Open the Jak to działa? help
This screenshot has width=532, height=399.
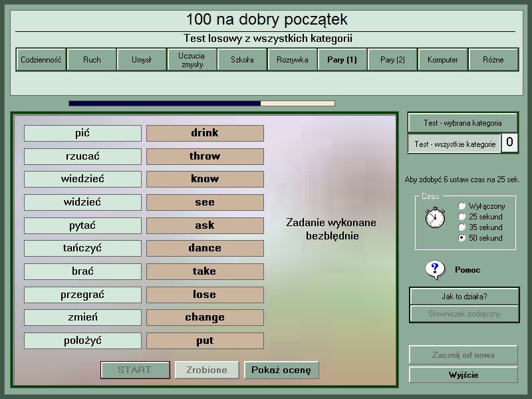point(463,297)
